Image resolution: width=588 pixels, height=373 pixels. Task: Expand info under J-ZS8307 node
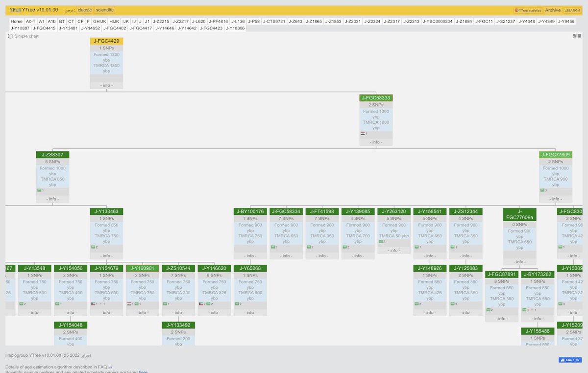pos(52,199)
